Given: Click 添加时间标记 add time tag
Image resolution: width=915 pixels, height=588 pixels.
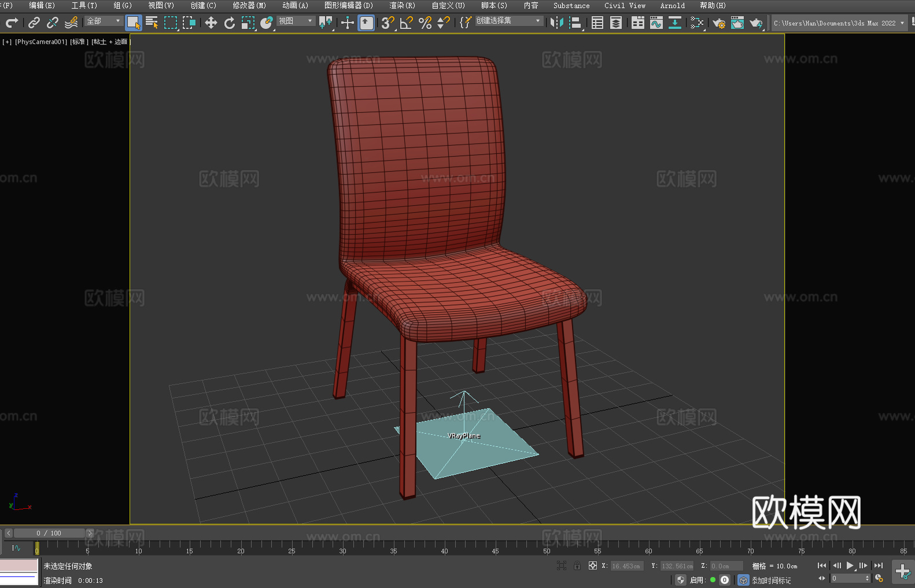Looking at the screenshot, I should pyautogui.click(x=772, y=580).
